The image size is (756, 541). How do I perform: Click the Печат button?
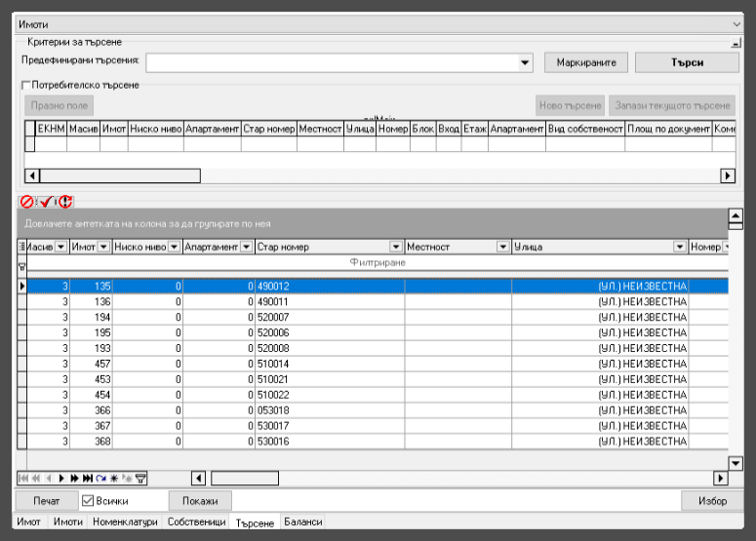[x=46, y=501]
